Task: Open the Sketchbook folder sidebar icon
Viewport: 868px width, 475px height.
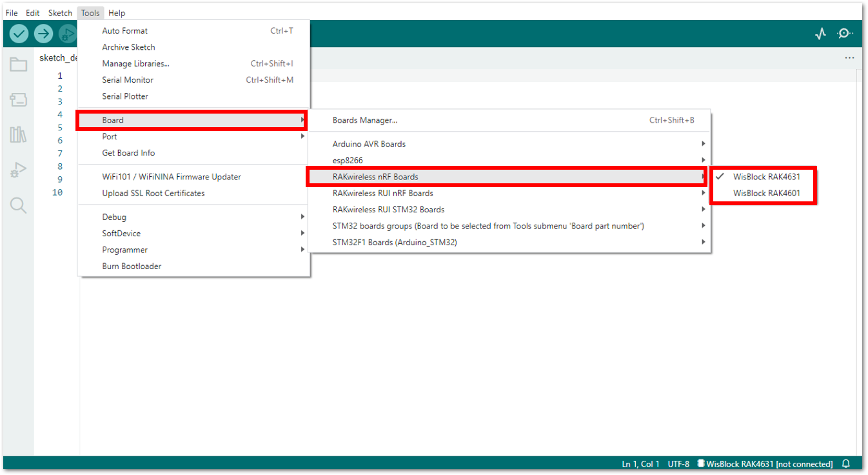Action: pos(18,64)
